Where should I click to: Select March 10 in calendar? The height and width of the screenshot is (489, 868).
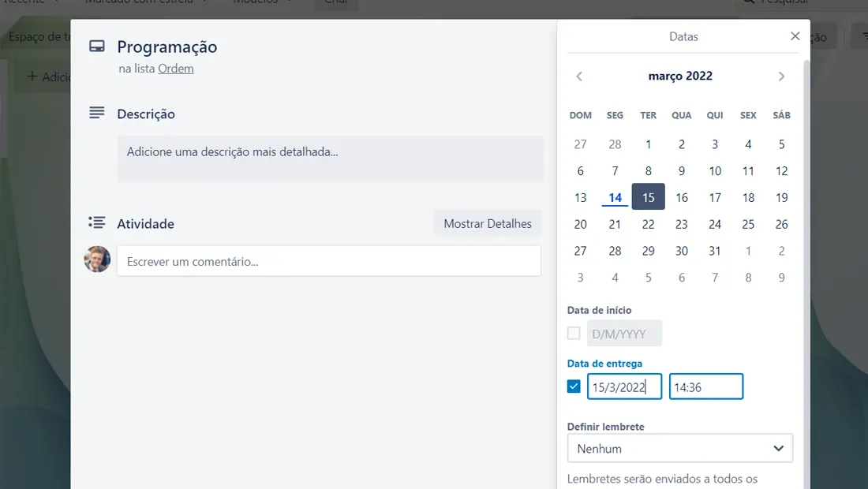click(x=715, y=171)
